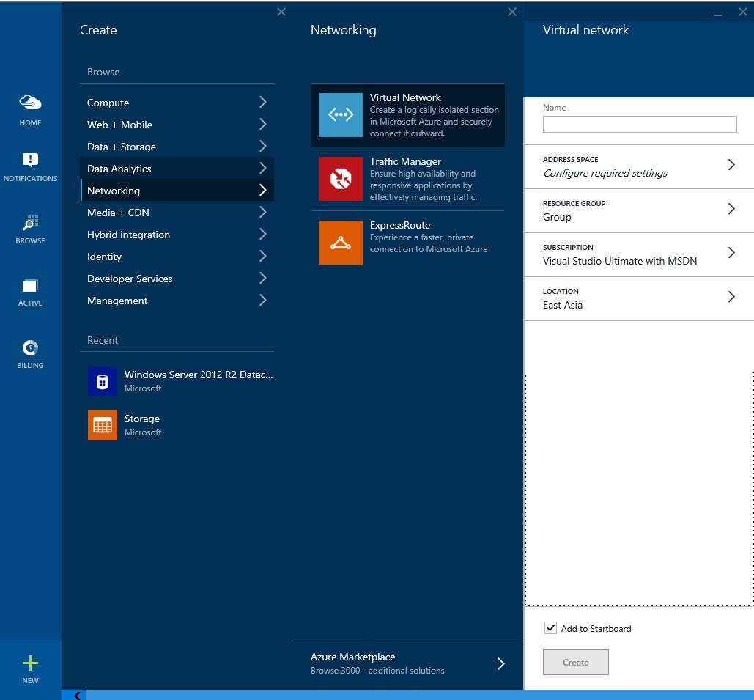The height and width of the screenshot is (700, 754).
Task: Open the Resource Group chevron
Action: [x=731, y=209]
